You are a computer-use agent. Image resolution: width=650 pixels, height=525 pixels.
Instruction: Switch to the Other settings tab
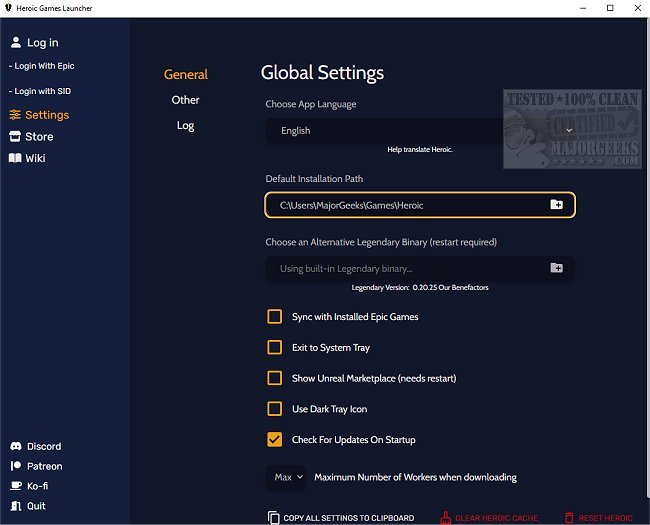coord(185,100)
